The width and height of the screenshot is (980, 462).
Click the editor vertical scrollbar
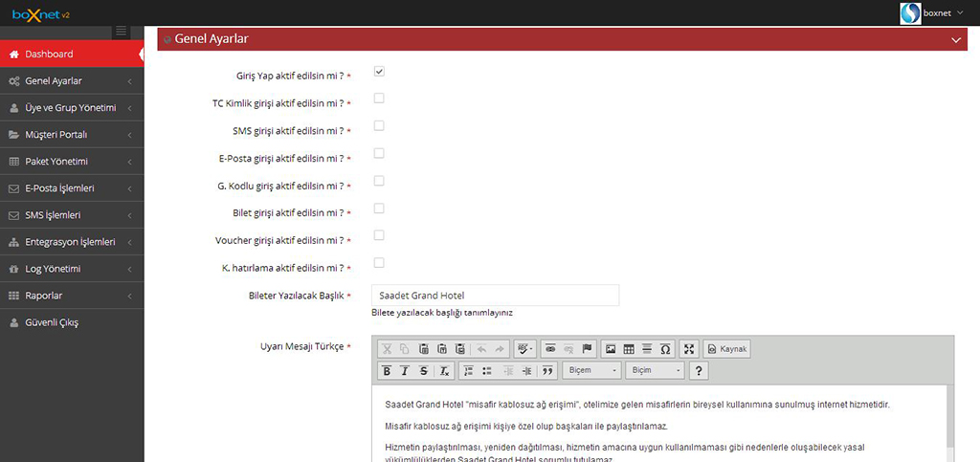click(x=950, y=424)
